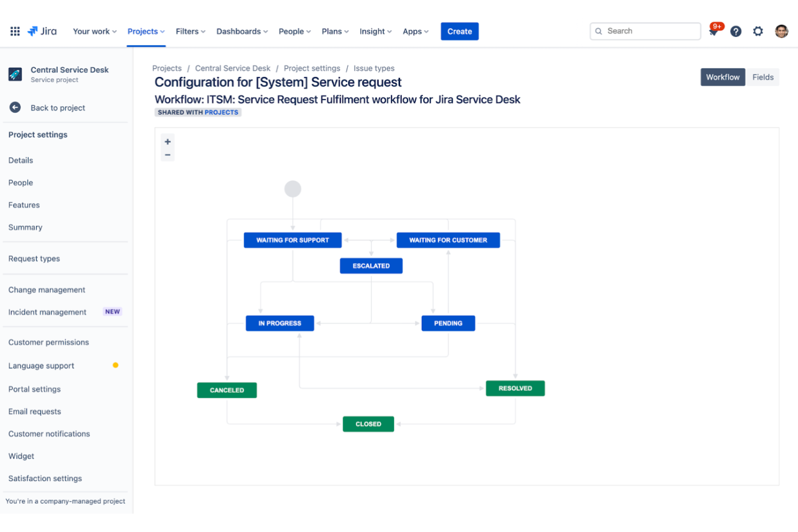Open the Projects dropdown
The height and width of the screenshot is (532, 798).
pos(146,31)
